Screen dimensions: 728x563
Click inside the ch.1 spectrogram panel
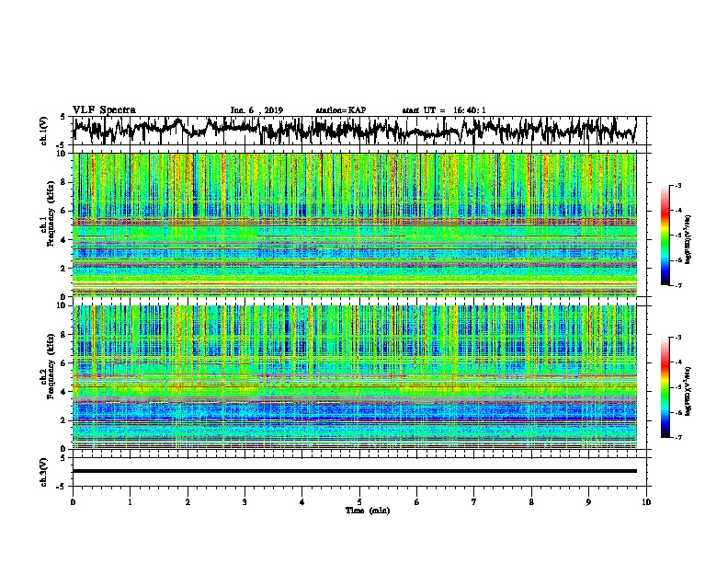pos(354,224)
